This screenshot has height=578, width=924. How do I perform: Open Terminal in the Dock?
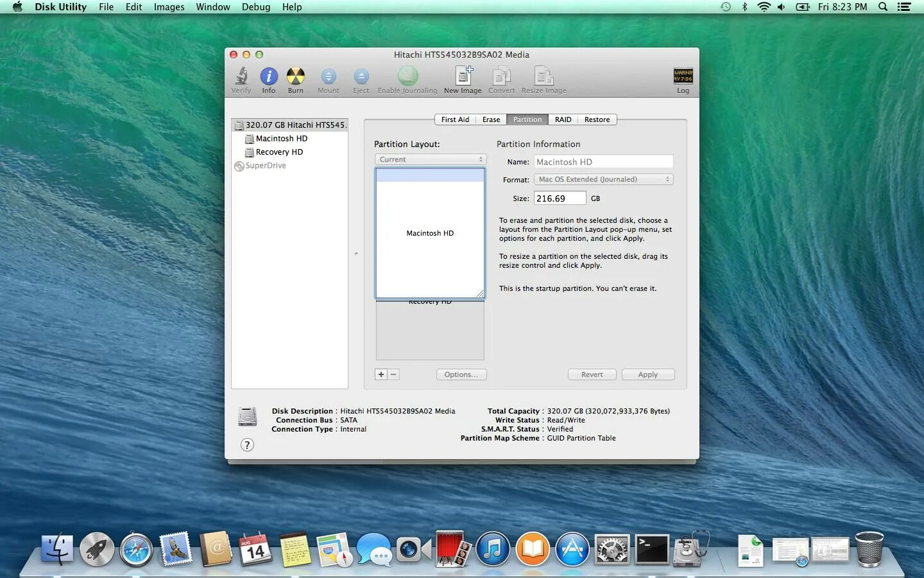[x=651, y=550]
